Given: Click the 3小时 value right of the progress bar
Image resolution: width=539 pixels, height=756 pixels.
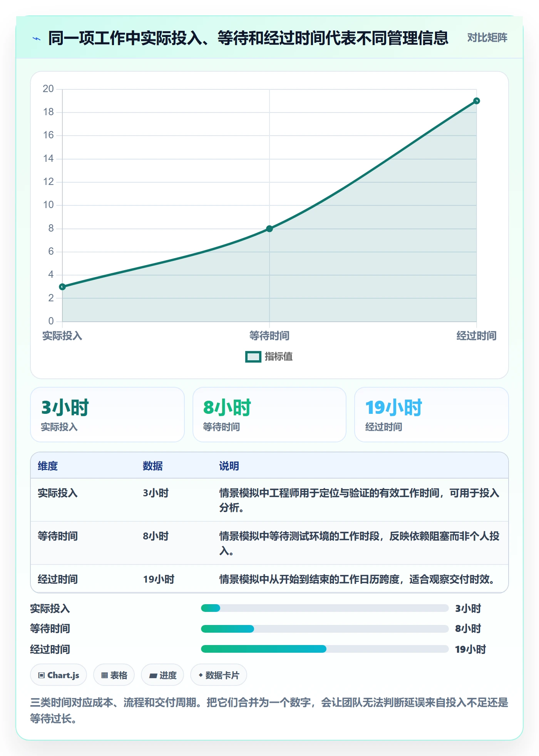Looking at the screenshot, I should 468,609.
